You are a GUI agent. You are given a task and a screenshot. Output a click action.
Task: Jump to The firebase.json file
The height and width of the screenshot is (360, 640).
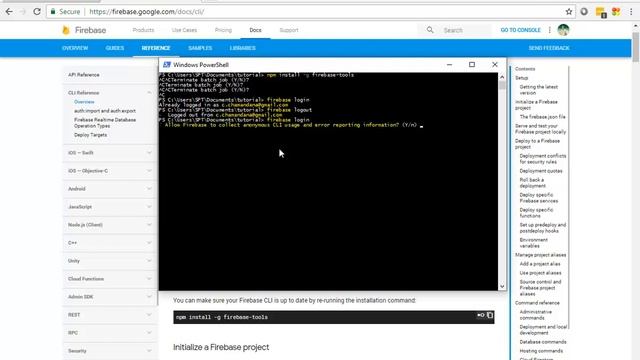click(x=542, y=117)
